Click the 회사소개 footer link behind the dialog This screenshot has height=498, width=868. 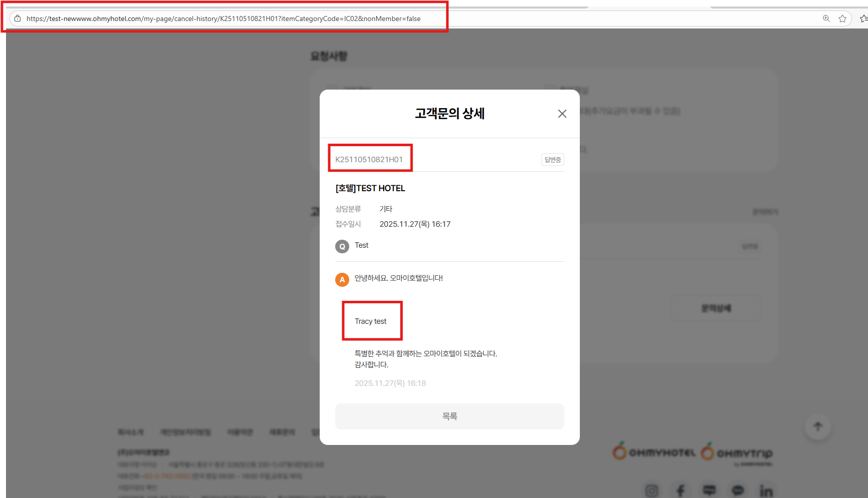[131, 432]
